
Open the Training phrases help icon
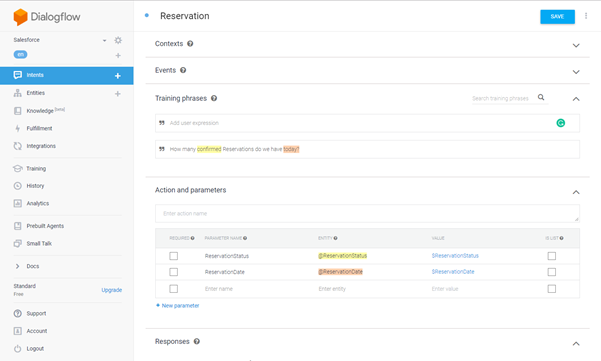coord(214,98)
